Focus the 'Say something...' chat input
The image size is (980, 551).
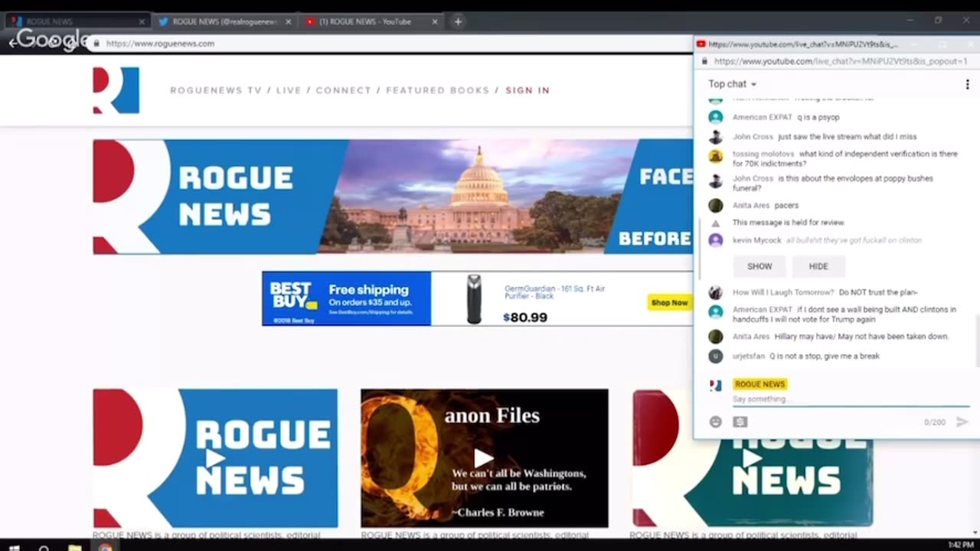[x=851, y=399]
